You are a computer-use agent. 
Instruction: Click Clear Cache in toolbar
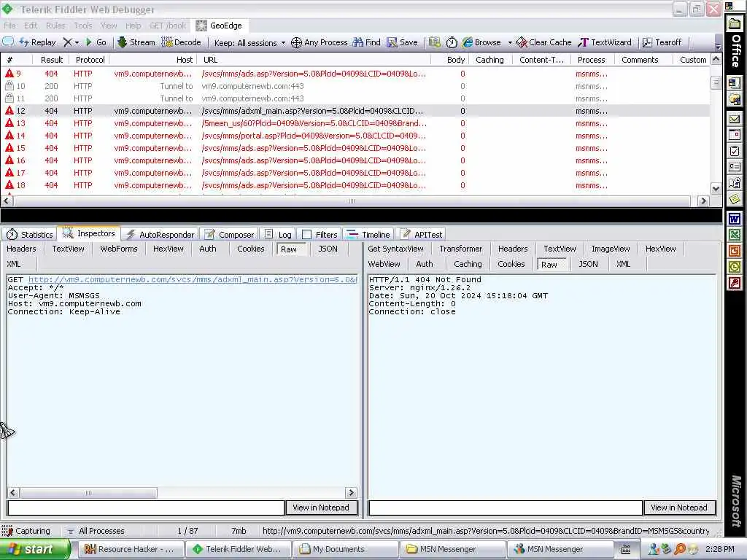tap(543, 42)
